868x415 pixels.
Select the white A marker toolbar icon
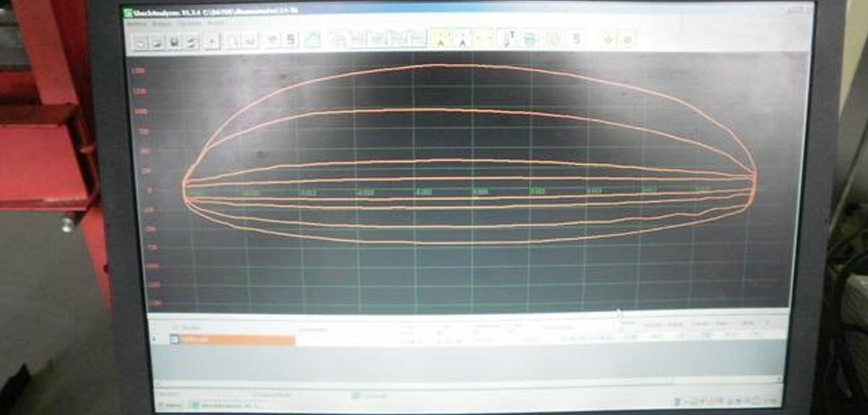tap(463, 39)
